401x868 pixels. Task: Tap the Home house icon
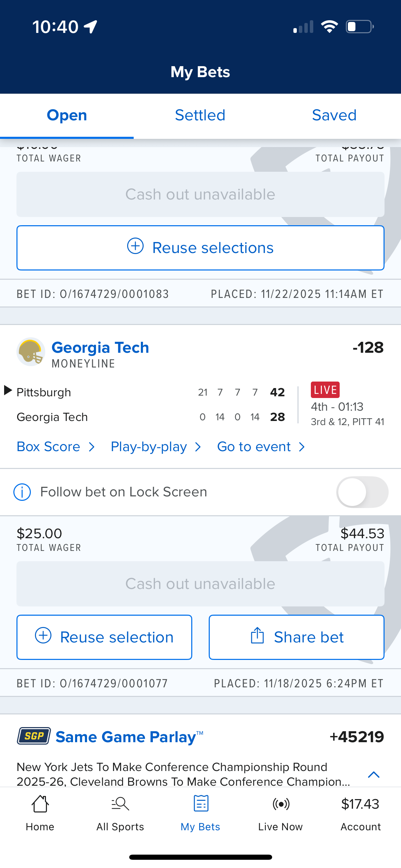click(40, 804)
